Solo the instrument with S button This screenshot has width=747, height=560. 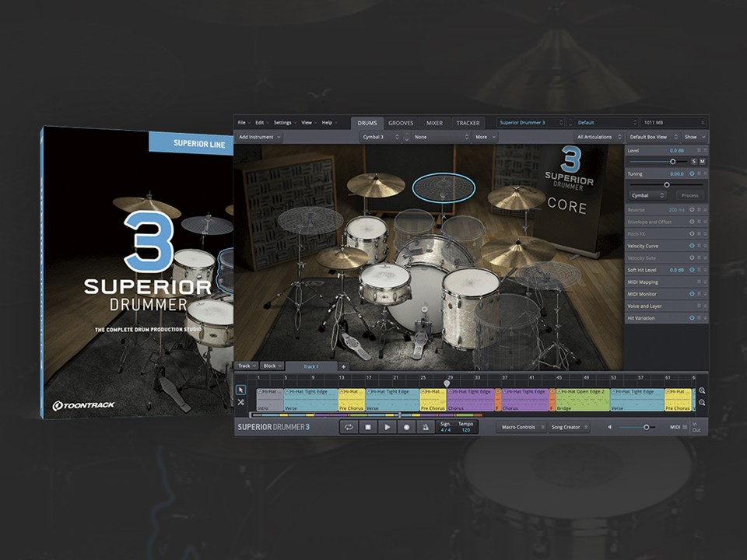click(693, 162)
